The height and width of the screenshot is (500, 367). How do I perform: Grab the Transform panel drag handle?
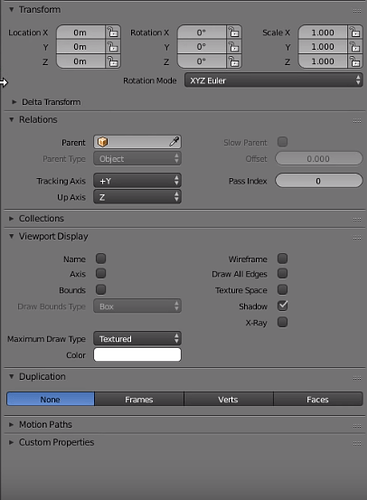(357, 11)
